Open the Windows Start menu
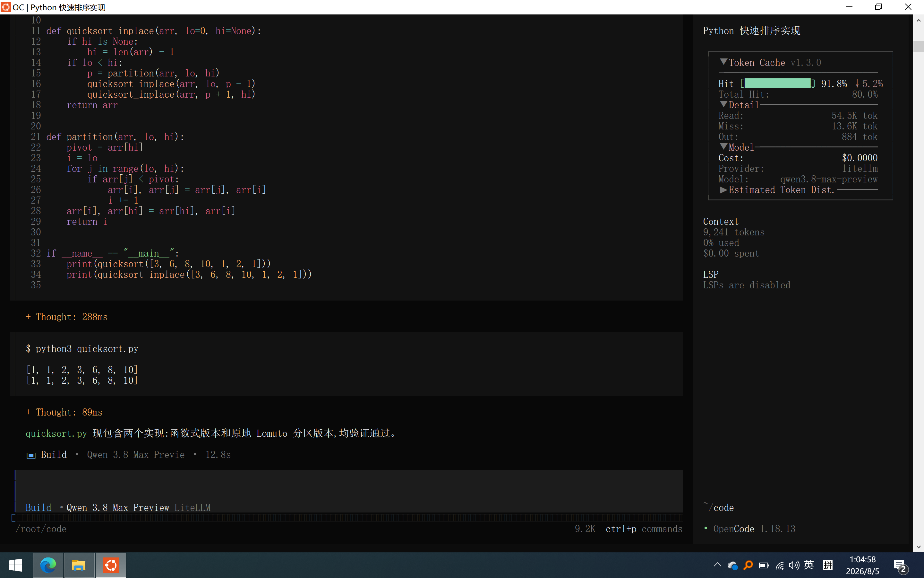 (15, 565)
